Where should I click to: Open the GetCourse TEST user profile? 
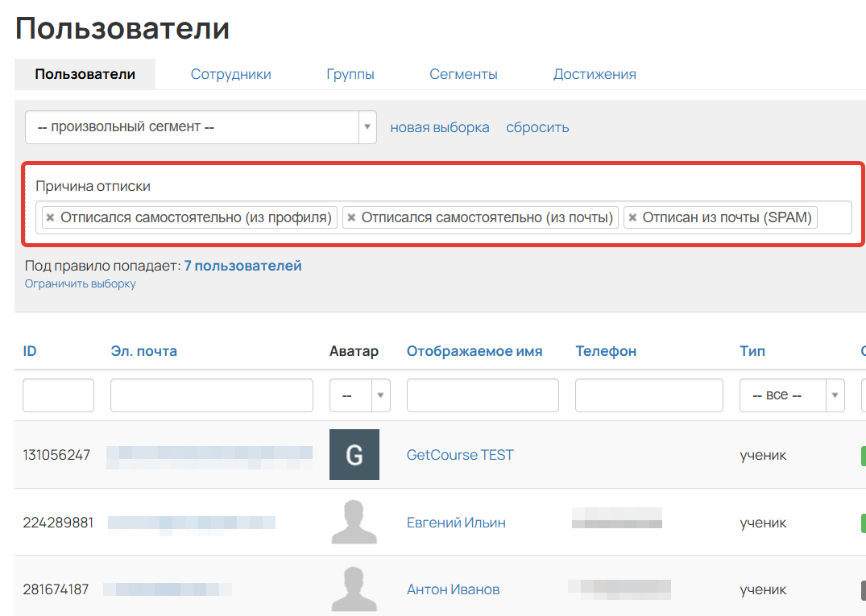tap(459, 454)
